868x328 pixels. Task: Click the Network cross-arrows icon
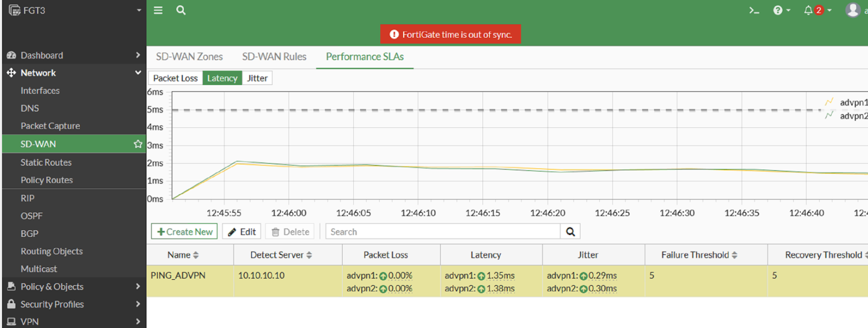click(x=11, y=73)
